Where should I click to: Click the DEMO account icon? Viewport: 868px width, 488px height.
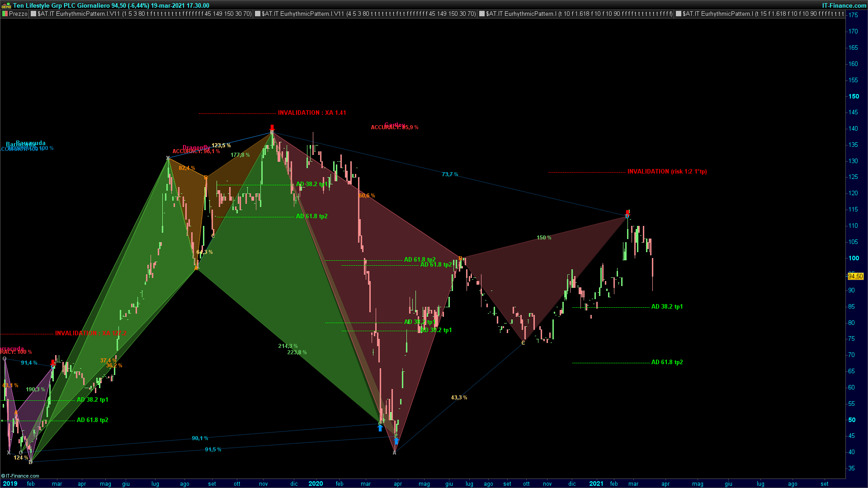pos(6,6)
